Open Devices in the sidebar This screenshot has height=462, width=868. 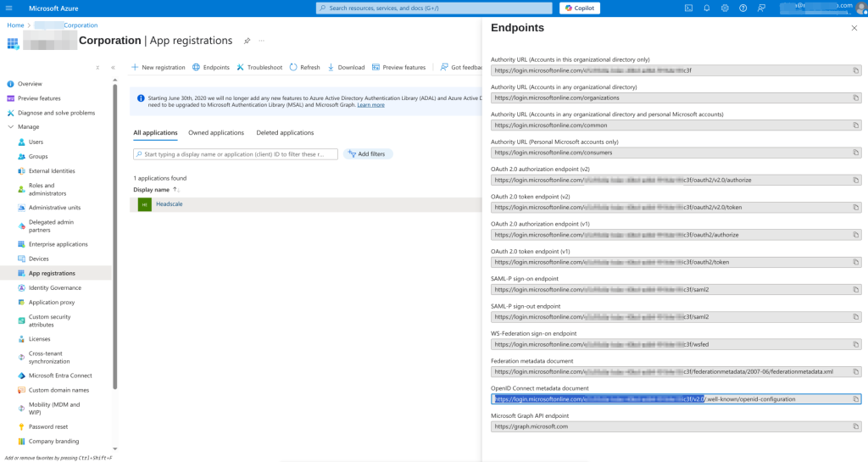[x=39, y=259]
